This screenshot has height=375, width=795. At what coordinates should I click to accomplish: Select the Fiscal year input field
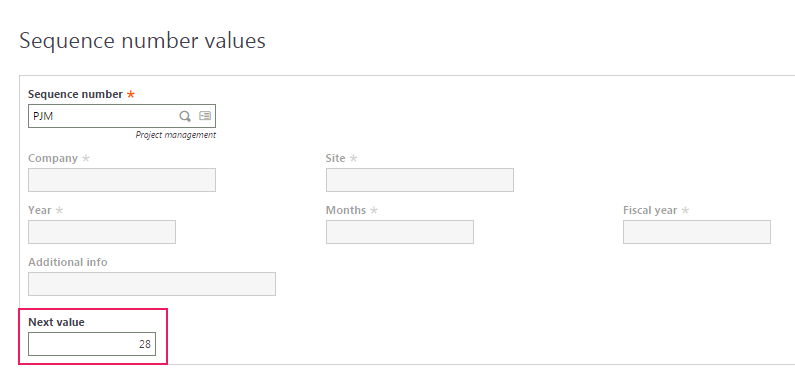pos(697,232)
